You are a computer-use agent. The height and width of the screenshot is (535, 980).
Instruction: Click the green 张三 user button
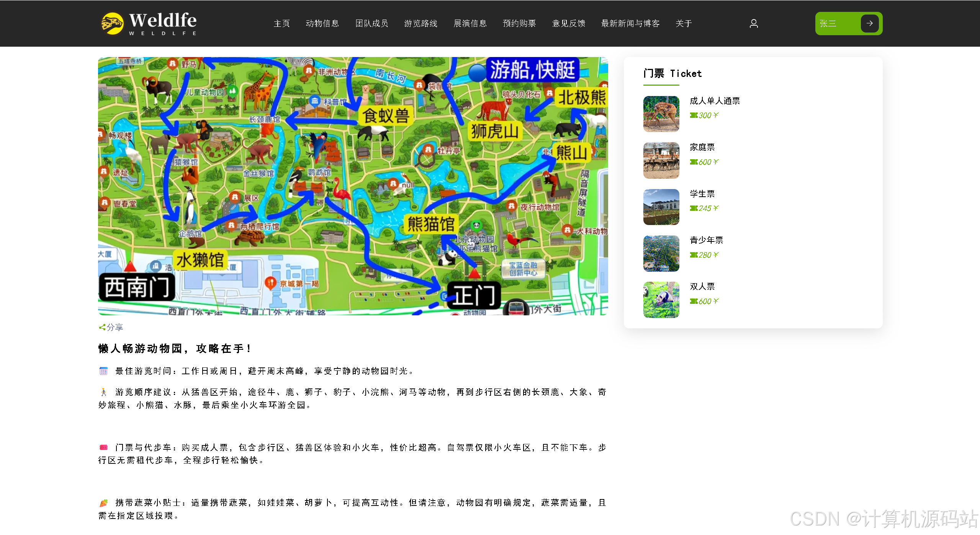tap(849, 23)
